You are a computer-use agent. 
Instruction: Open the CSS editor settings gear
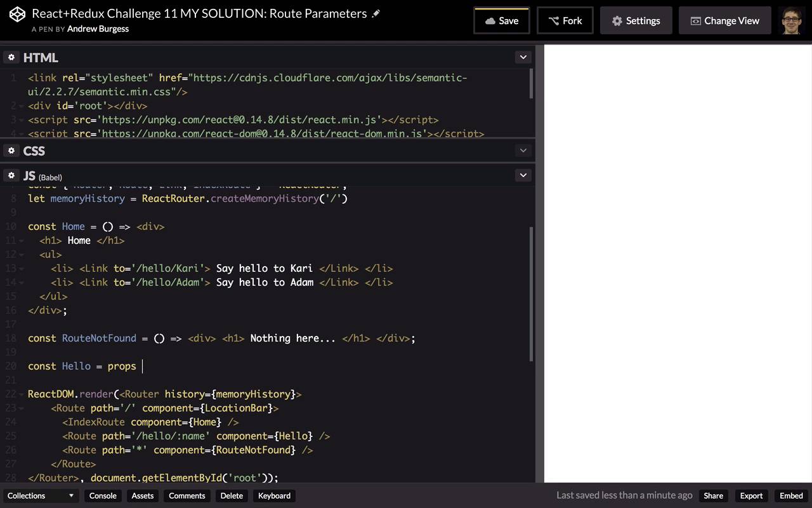(11, 150)
